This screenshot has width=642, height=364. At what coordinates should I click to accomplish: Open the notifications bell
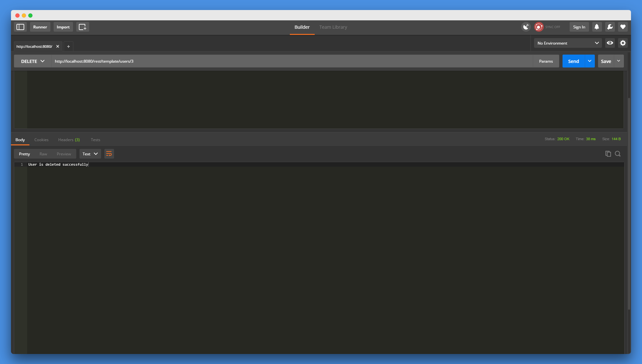pyautogui.click(x=597, y=27)
